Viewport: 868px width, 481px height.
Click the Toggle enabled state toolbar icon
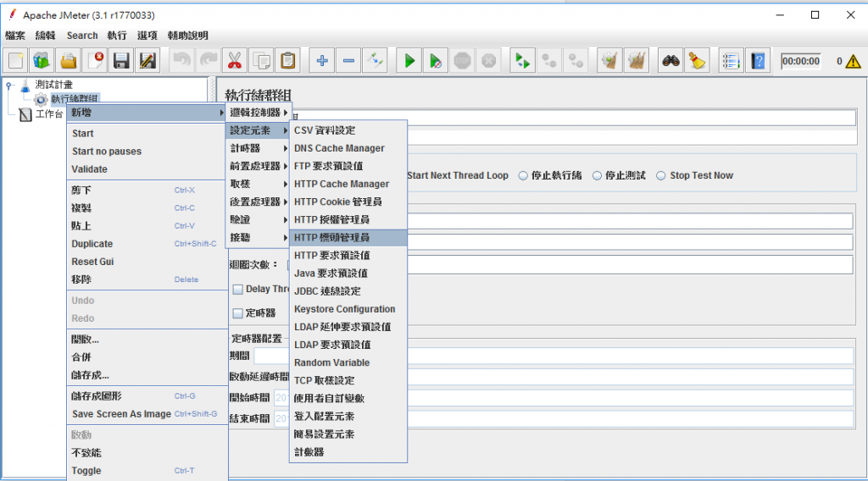[375, 61]
